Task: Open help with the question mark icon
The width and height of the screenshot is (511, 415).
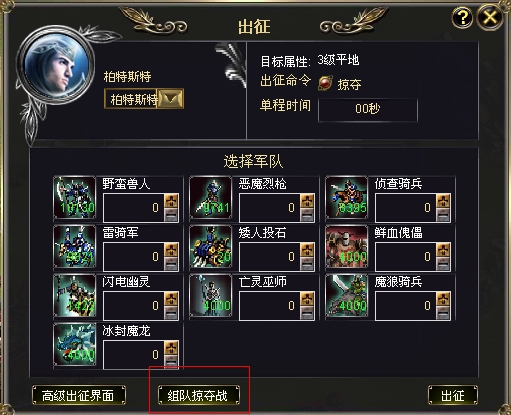Action: tap(462, 17)
